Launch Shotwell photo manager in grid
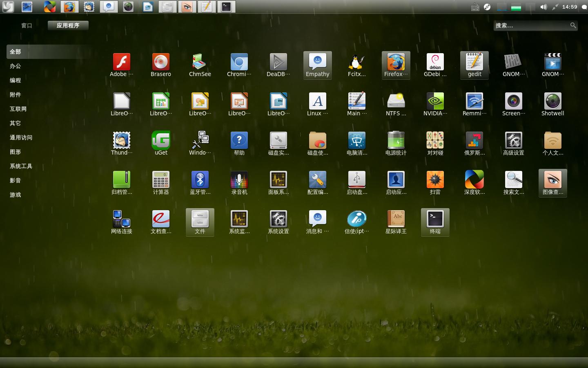The height and width of the screenshot is (368, 588). (x=553, y=104)
